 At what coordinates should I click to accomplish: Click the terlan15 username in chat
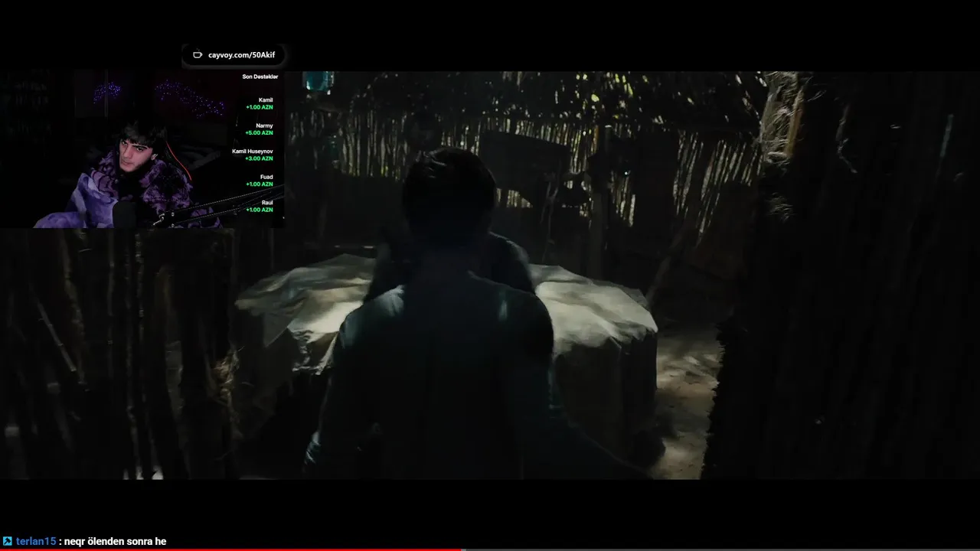click(x=36, y=541)
